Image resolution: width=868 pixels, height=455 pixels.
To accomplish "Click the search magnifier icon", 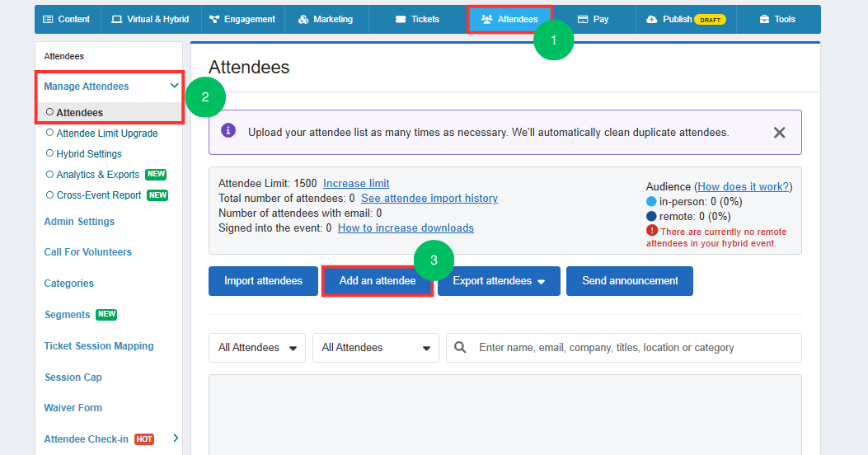I will click(x=461, y=348).
